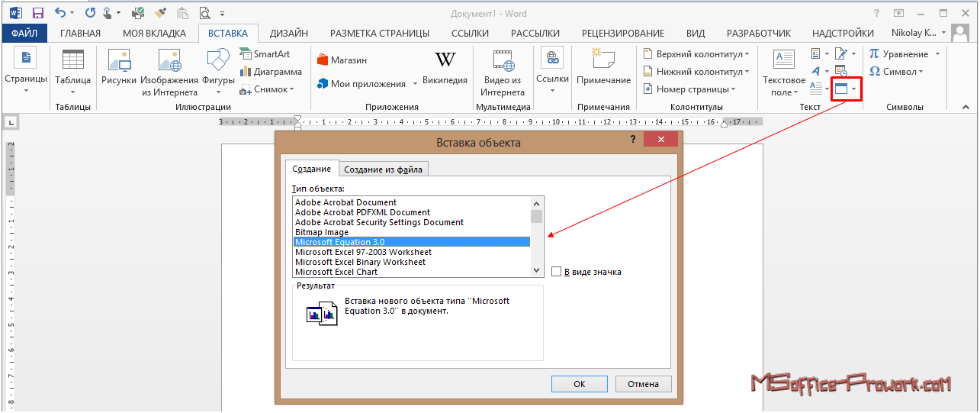Open the Wikipedia app button

[445, 67]
